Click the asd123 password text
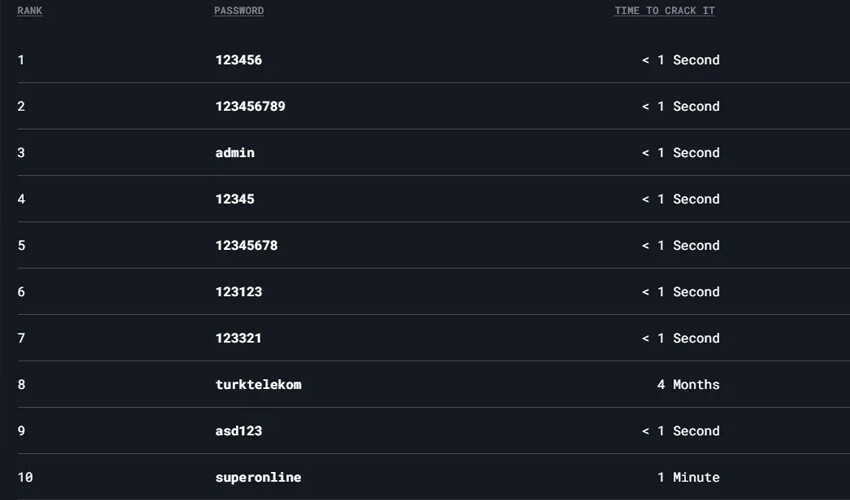Screen dimensions: 850x500 click(x=238, y=431)
